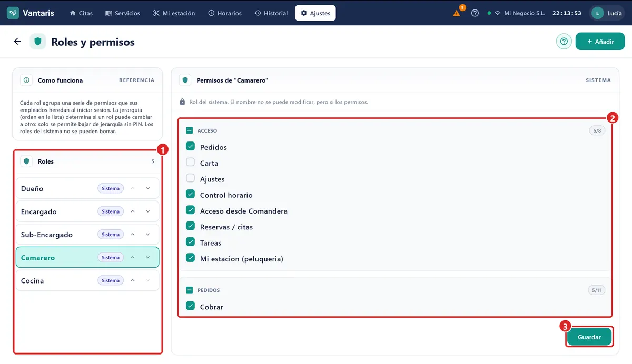Move Encargado role up with its arrow

click(x=133, y=211)
